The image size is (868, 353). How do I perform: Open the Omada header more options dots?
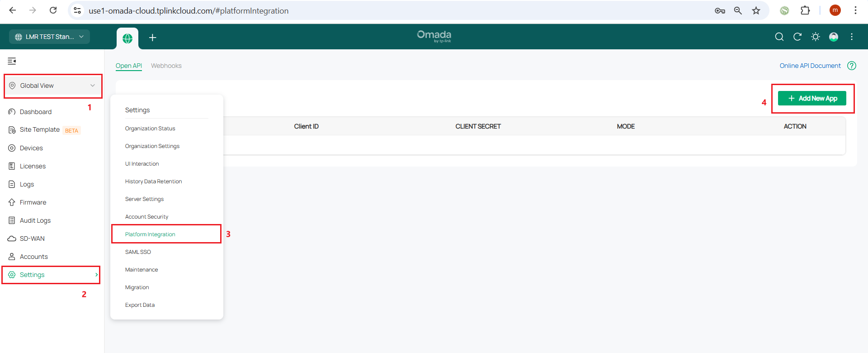click(852, 37)
